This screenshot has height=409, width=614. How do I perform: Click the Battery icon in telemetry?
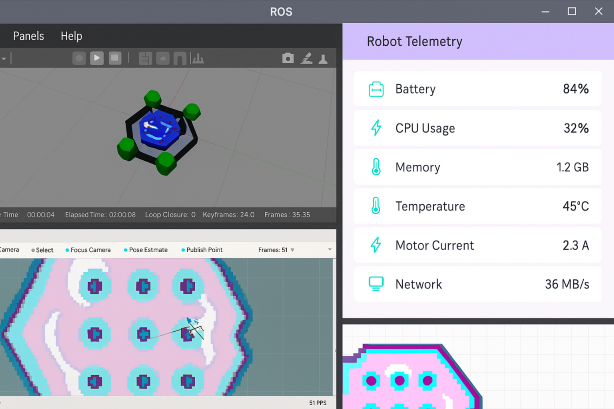[376, 89]
